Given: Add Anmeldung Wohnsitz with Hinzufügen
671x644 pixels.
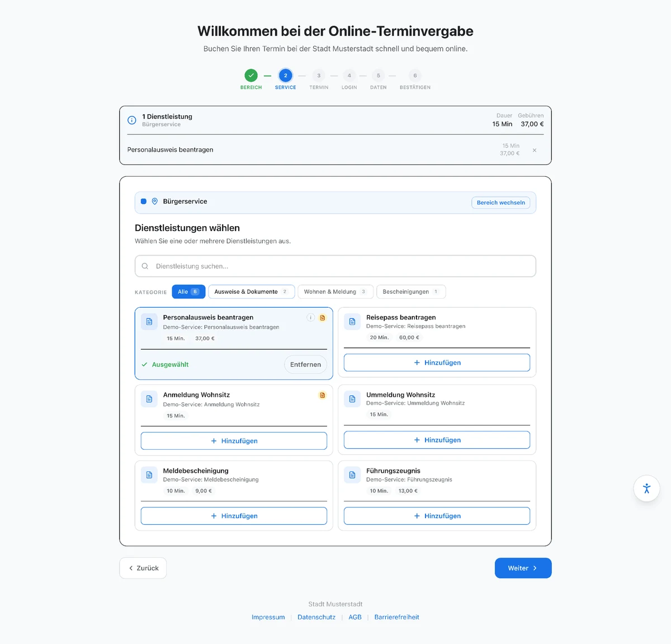Looking at the screenshot, I should [234, 441].
